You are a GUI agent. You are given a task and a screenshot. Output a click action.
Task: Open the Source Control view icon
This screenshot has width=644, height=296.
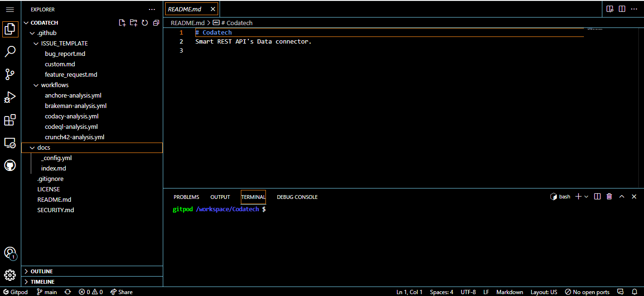pyautogui.click(x=10, y=74)
